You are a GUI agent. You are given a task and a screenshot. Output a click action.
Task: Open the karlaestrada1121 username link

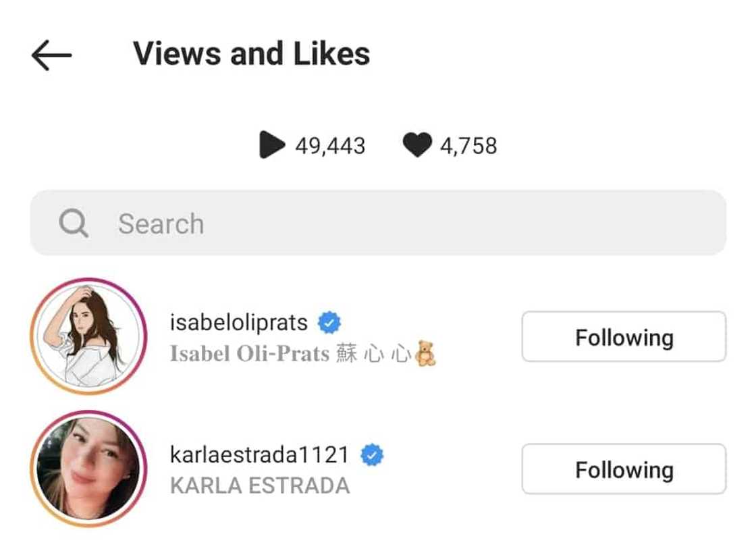(x=259, y=454)
